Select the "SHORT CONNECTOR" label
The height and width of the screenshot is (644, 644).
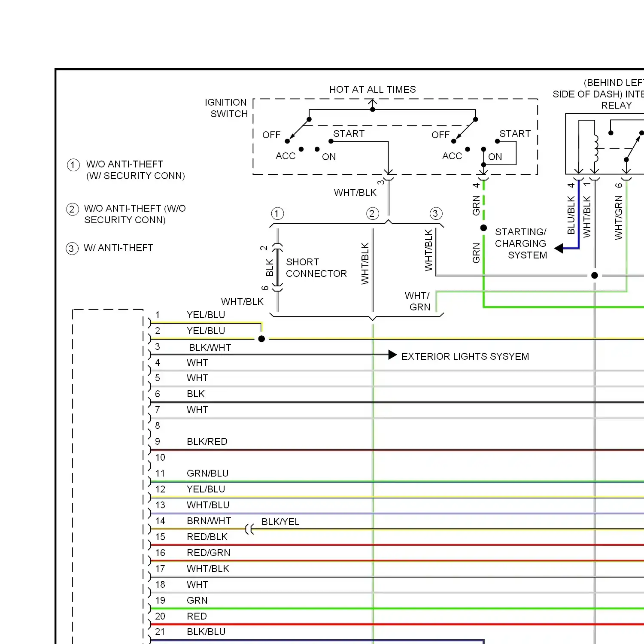316,268
